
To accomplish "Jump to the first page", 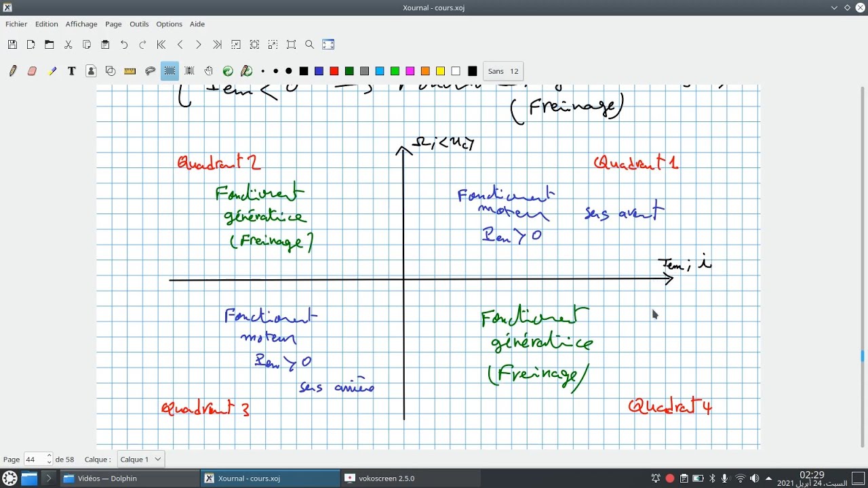I will [x=161, y=45].
